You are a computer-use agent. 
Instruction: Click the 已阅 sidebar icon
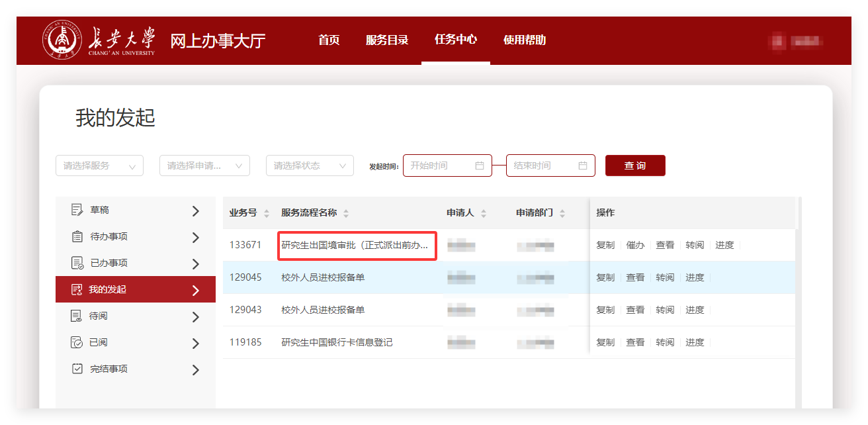click(77, 342)
